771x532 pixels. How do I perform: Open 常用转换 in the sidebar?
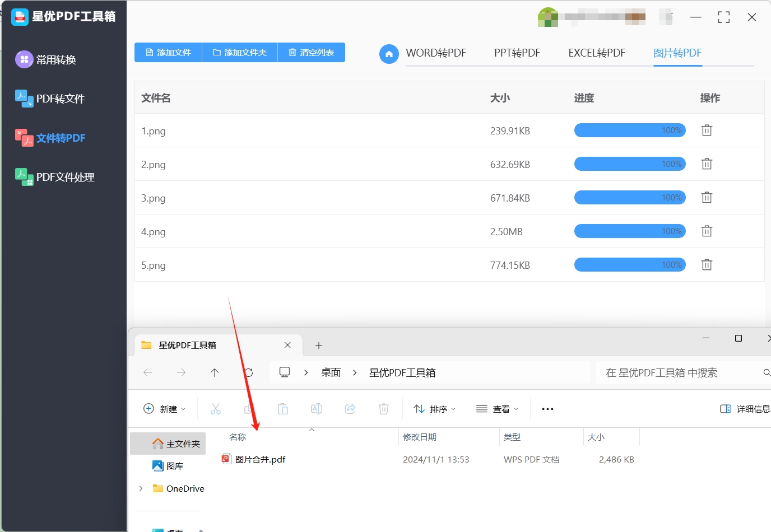(46, 59)
